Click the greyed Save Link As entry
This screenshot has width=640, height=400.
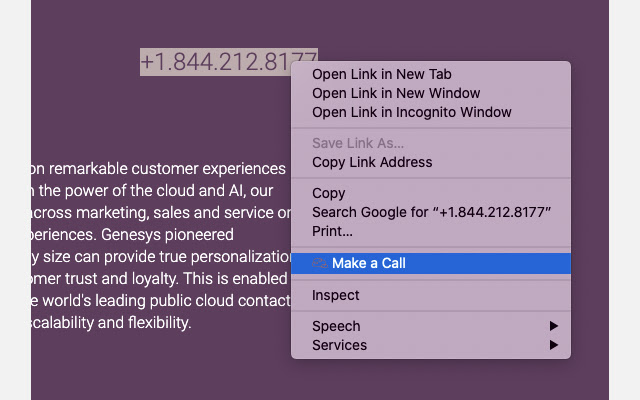(x=358, y=143)
